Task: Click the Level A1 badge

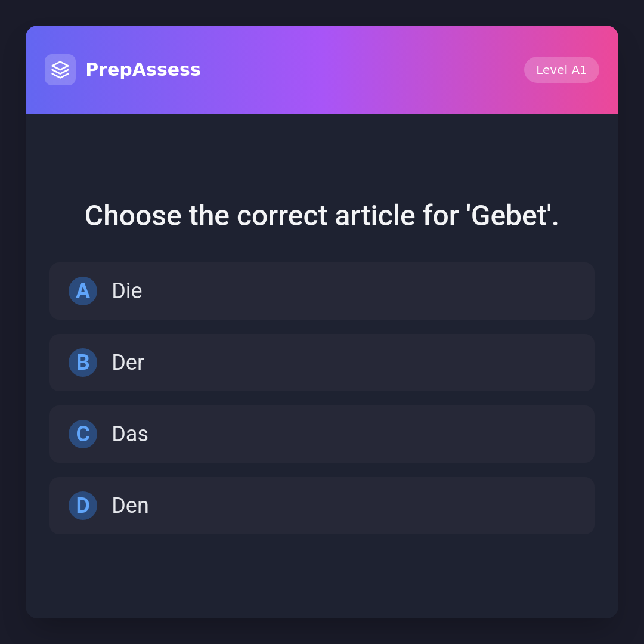Action: [561, 70]
